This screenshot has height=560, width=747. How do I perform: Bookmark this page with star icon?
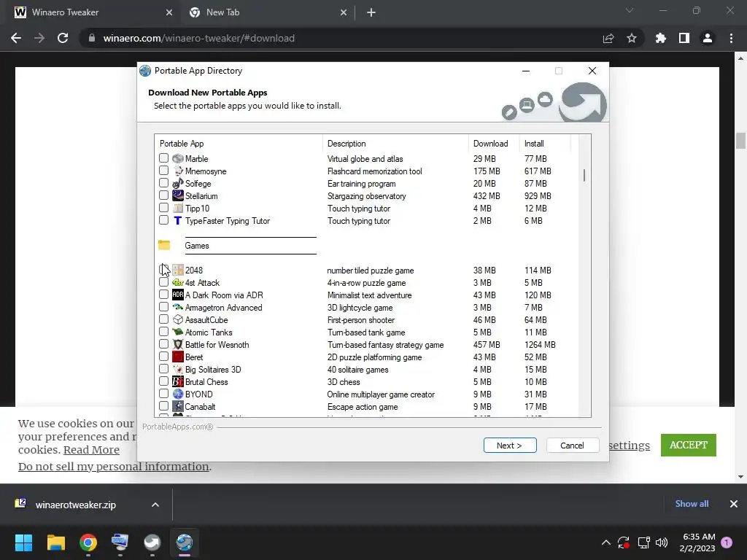pyautogui.click(x=632, y=38)
